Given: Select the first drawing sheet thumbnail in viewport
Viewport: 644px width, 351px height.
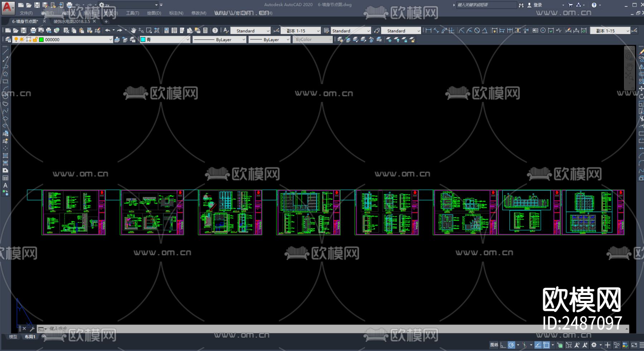Looking at the screenshot, I should (x=74, y=212).
